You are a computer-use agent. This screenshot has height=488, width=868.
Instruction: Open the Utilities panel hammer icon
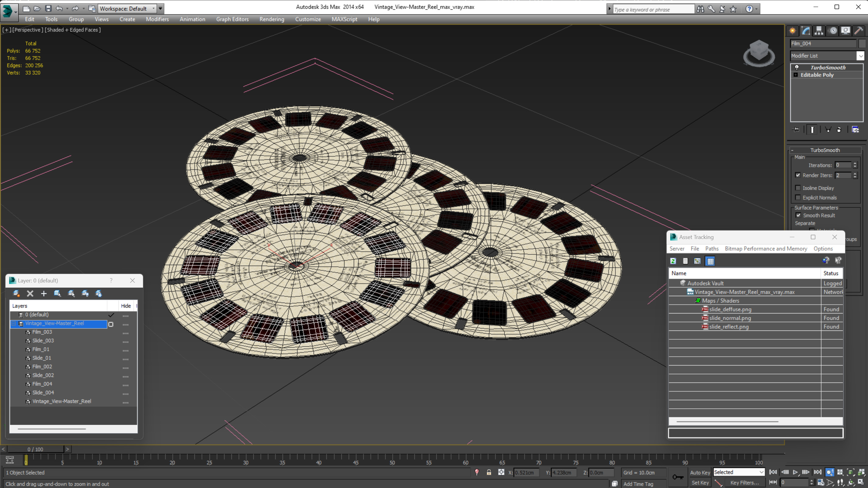coord(858,31)
